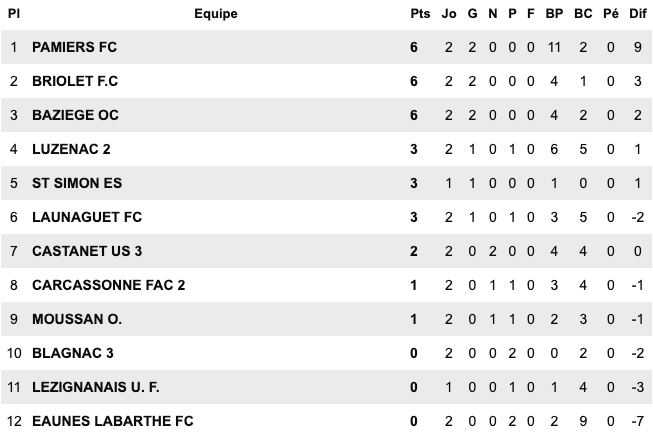This screenshot has width=653, height=433.
Task: Click the Pé column header
Action: click(611, 14)
